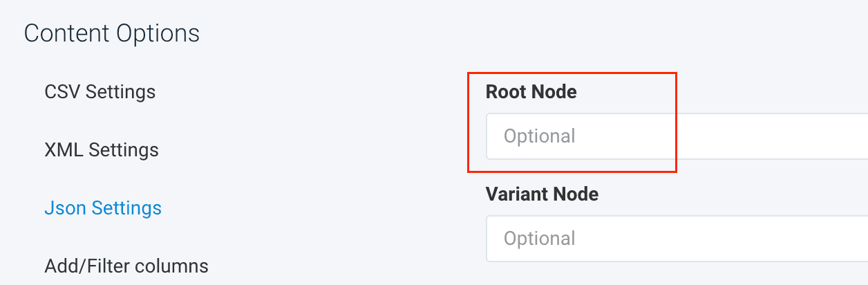
Task: Open the CSV Settings section
Action: click(x=100, y=91)
